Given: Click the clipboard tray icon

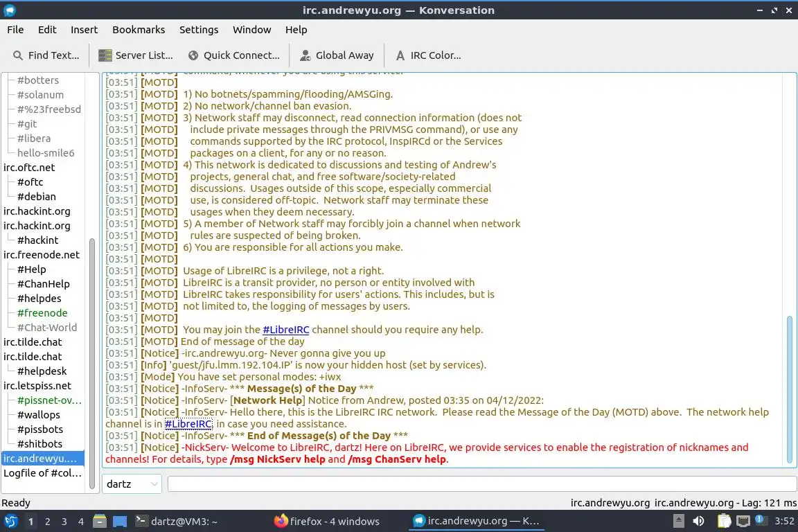Looking at the screenshot, I should pos(724,521).
